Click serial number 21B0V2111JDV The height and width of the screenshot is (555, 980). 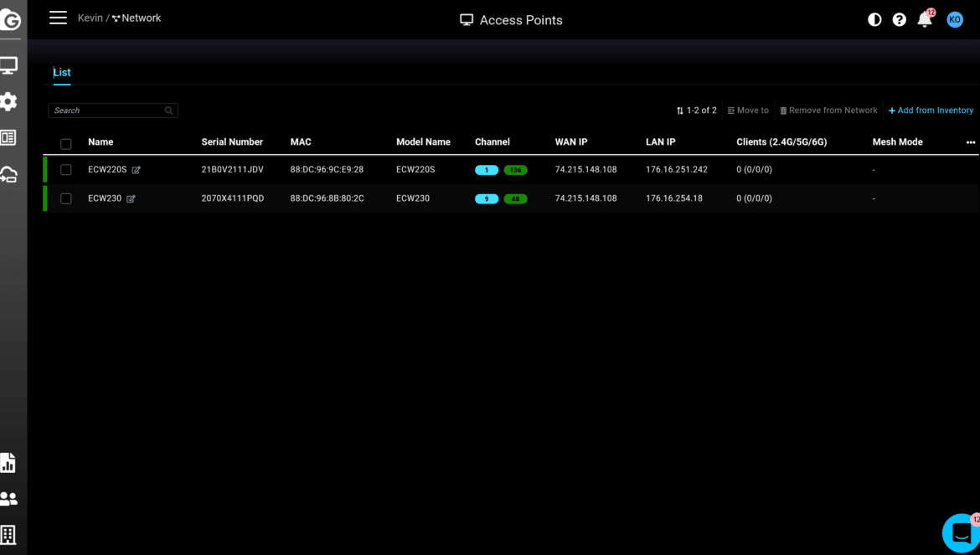(233, 170)
